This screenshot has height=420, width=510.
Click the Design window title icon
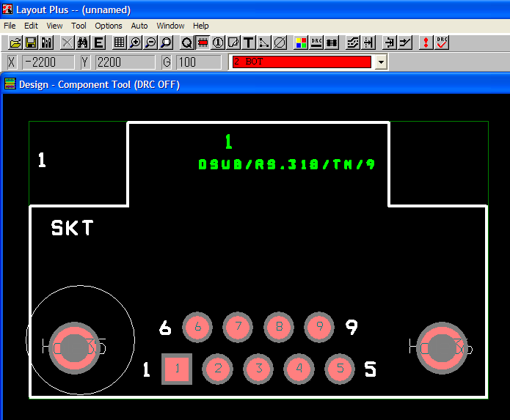10,84
